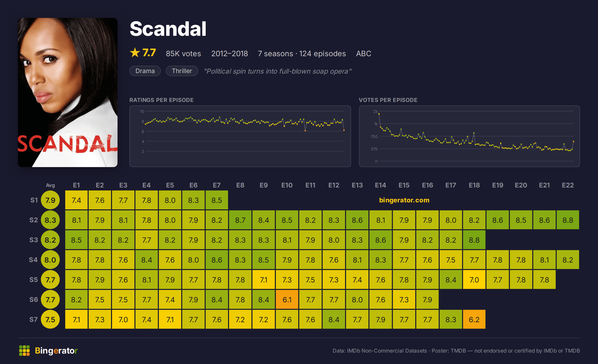Select the S5 average 7.7 circle
Viewport: 598px width, 364px height.
50,280
